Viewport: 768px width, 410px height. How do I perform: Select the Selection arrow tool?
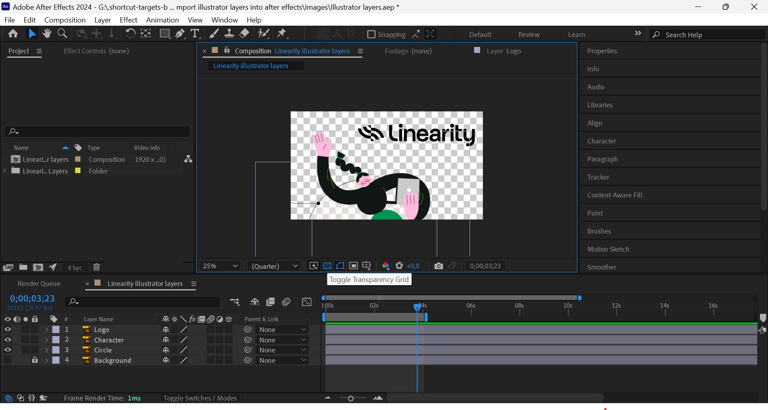click(x=32, y=34)
